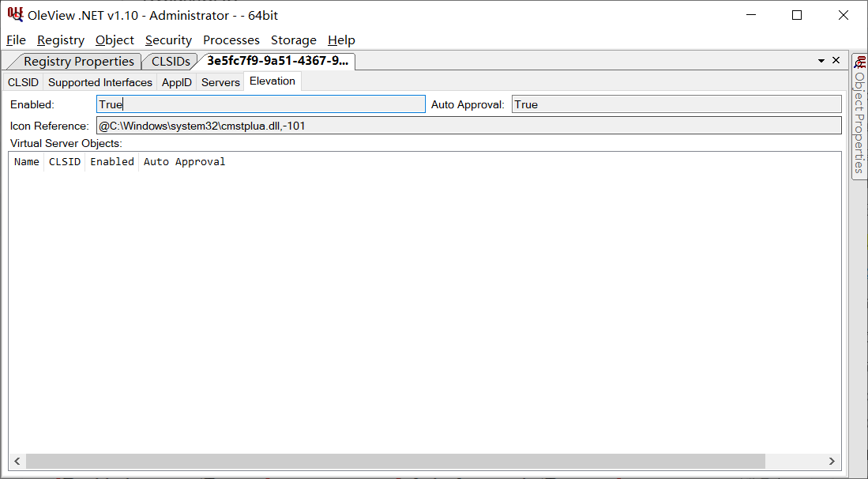Open the Servers sub-tab
This screenshot has height=479, width=868.
[x=220, y=82]
